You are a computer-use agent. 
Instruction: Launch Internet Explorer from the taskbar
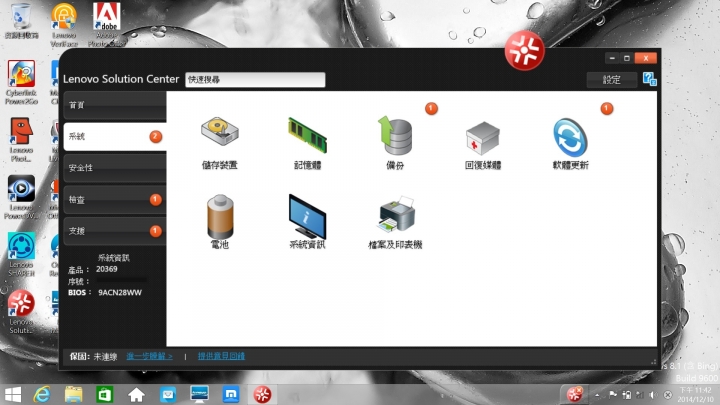42,394
